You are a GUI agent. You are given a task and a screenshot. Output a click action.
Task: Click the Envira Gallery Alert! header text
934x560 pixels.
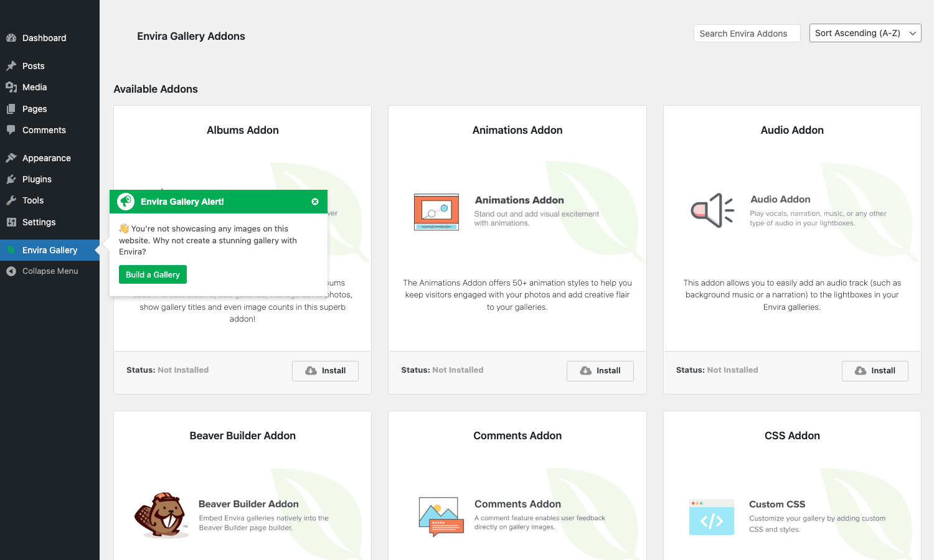click(182, 202)
